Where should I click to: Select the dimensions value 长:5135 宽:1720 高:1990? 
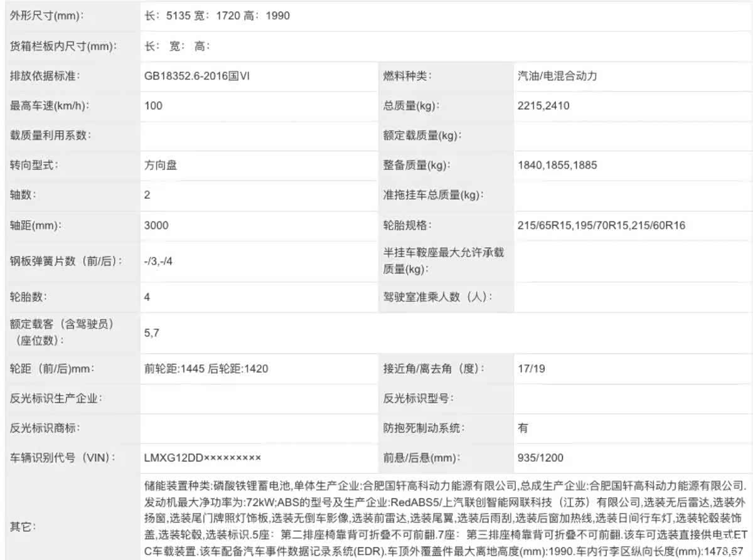(217, 16)
